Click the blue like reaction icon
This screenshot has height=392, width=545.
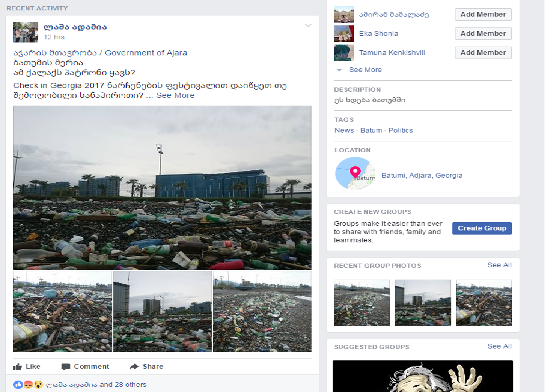[18, 385]
